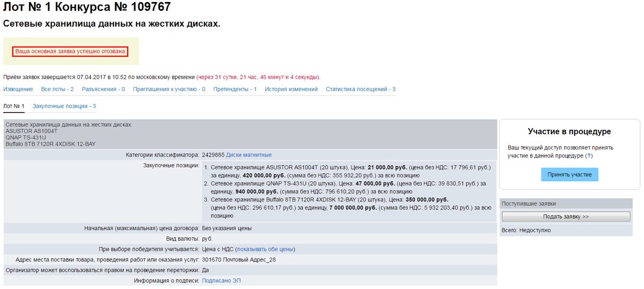Viewport: 644px width, 289px height.
Task: Open Претенденты - 1 list
Action: click(x=235, y=89)
